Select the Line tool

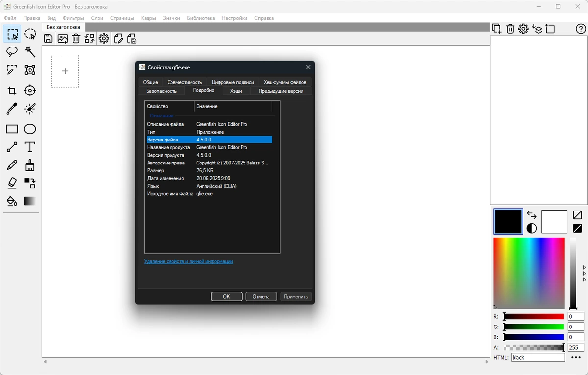[12, 147]
